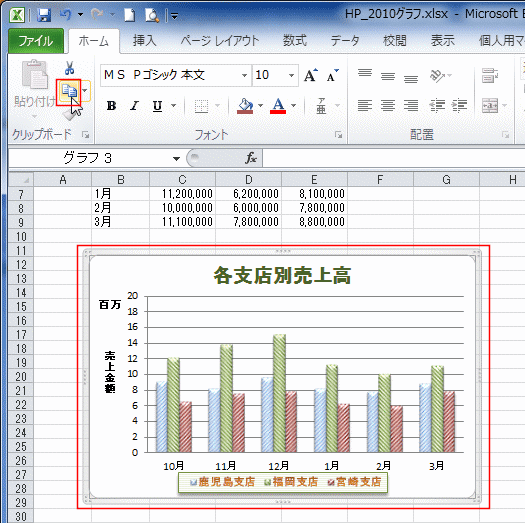Apply middle vertical alignment
The image size is (525, 523).
[388, 76]
